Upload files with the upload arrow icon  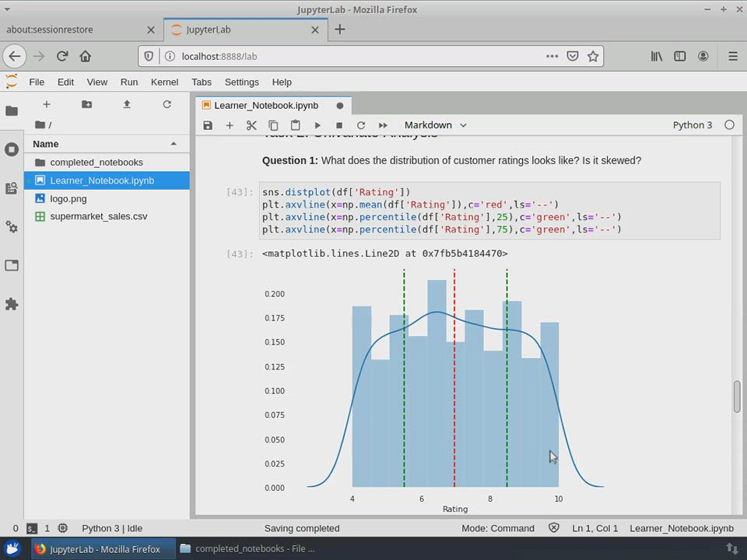pyautogui.click(x=127, y=104)
